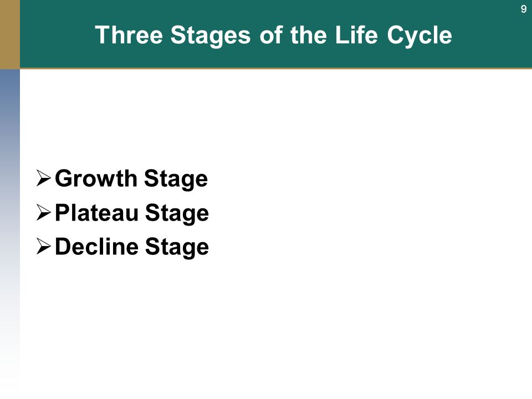Viewport: 532px width, 399px height.
Task: Select the word Growth in first bullet
Action: (x=96, y=178)
